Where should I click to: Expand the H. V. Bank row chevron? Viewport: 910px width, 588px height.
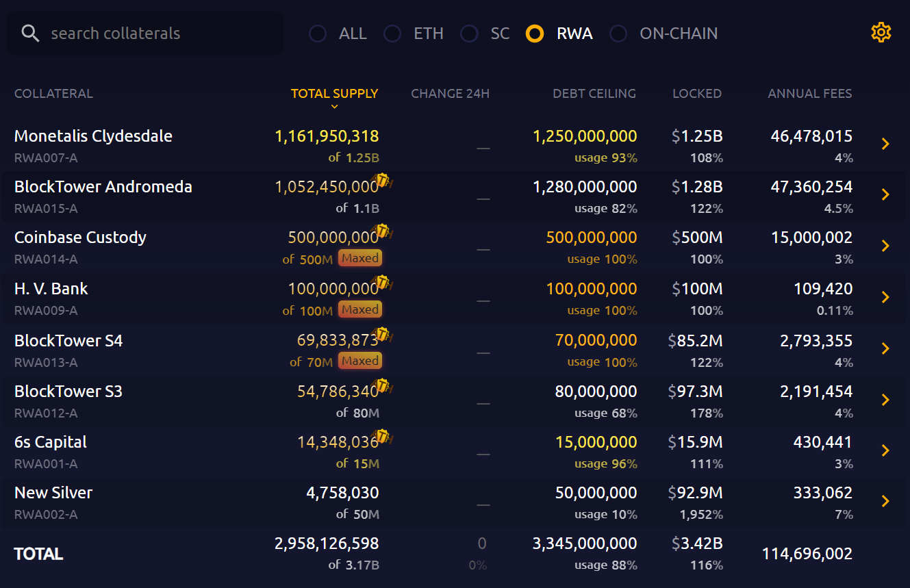click(x=885, y=297)
